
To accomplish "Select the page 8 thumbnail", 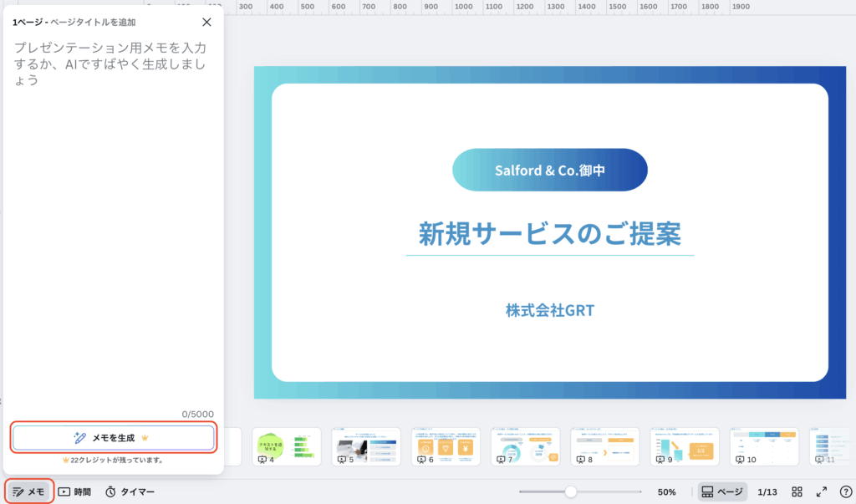I will click(604, 446).
